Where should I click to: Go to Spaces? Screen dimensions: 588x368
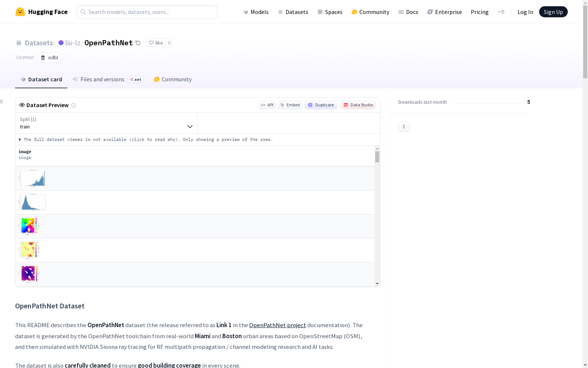330,12
